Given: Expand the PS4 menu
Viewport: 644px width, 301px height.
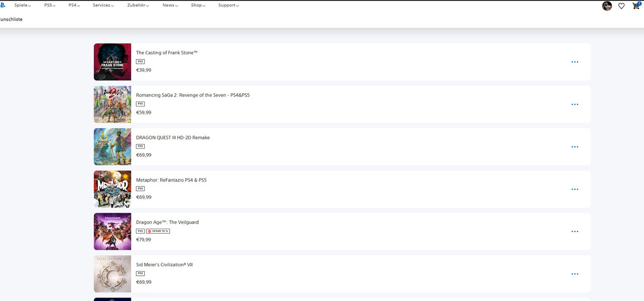Looking at the screenshot, I should point(74,5).
